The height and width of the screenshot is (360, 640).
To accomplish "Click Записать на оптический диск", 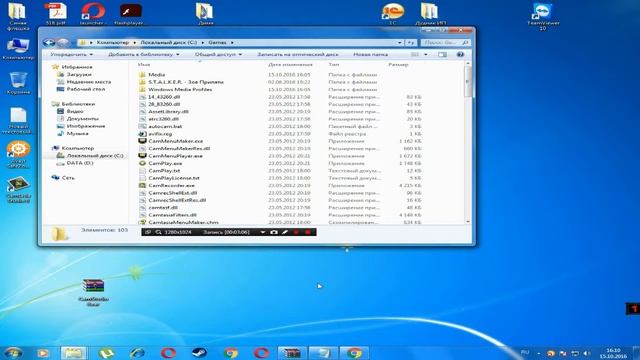I will (298, 54).
